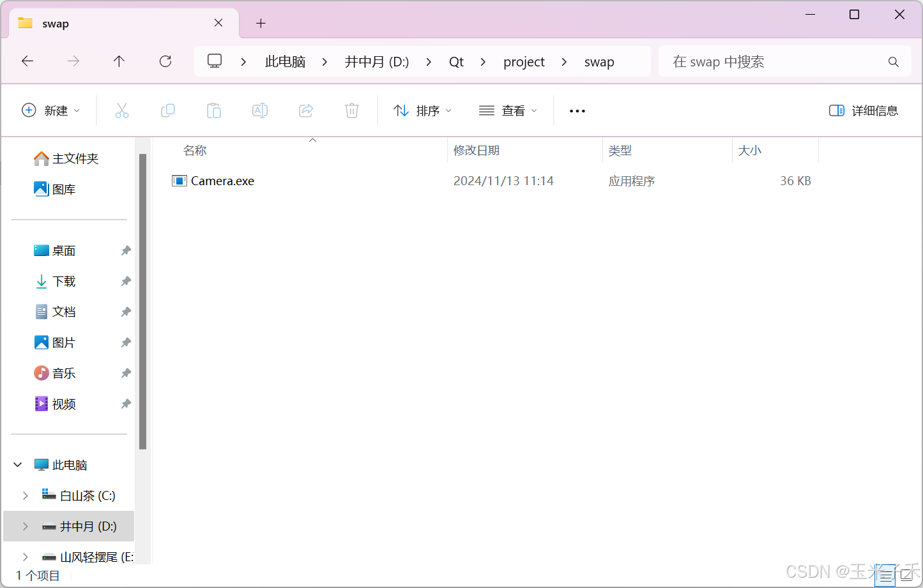Click swap in the address breadcrumb
This screenshot has height=588, width=923.
tap(599, 62)
